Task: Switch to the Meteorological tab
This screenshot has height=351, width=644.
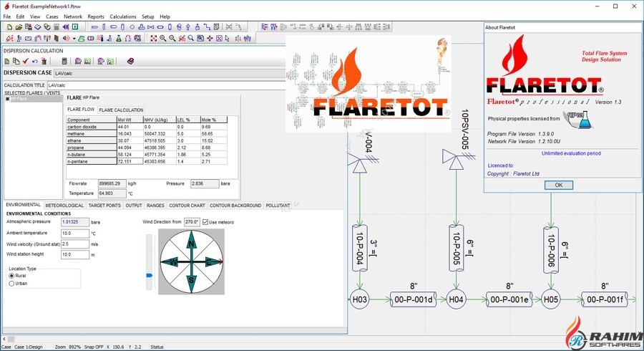Action: point(64,206)
